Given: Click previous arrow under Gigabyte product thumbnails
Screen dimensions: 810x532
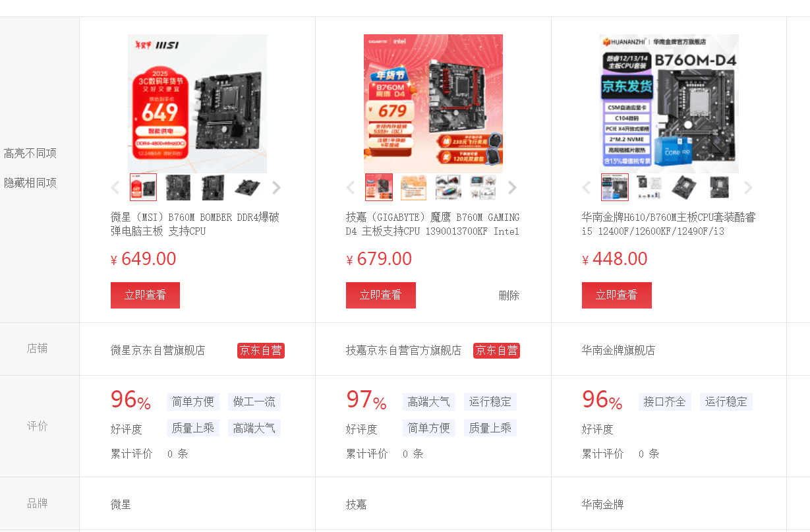Looking at the screenshot, I should pos(351,188).
